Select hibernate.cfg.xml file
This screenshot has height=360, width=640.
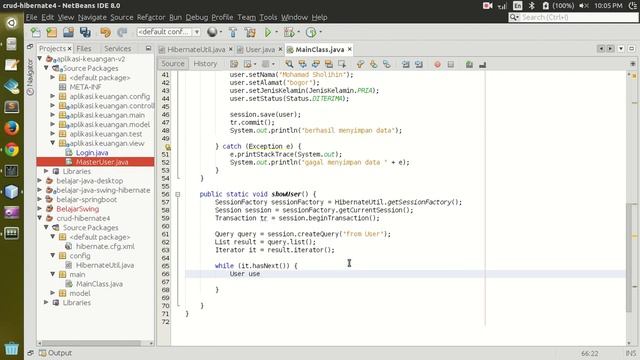click(105, 246)
